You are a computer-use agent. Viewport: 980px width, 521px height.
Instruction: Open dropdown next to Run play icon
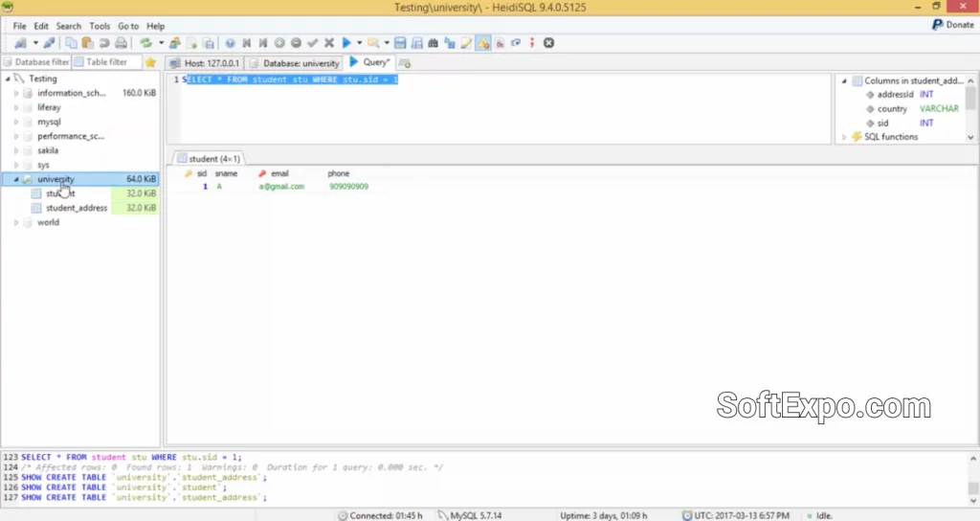[x=360, y=43]
